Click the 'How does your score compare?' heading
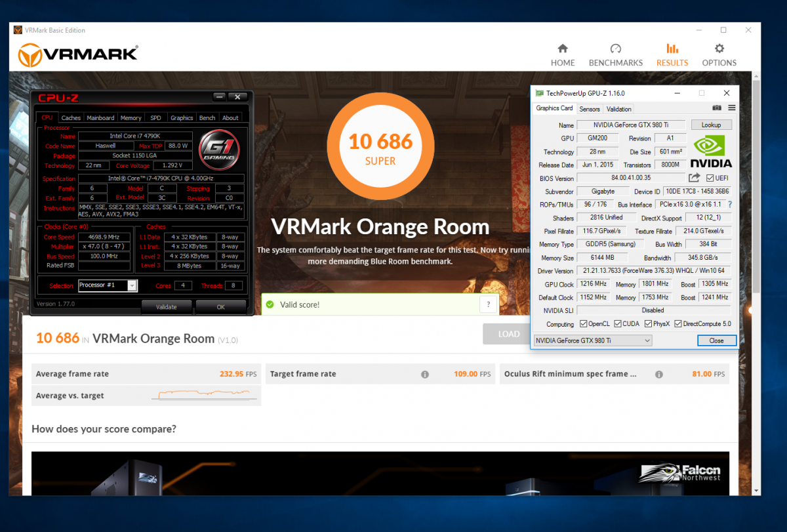The height and width of the screenshot is (532, 787). pyautogui.click(x=104, y=429)
